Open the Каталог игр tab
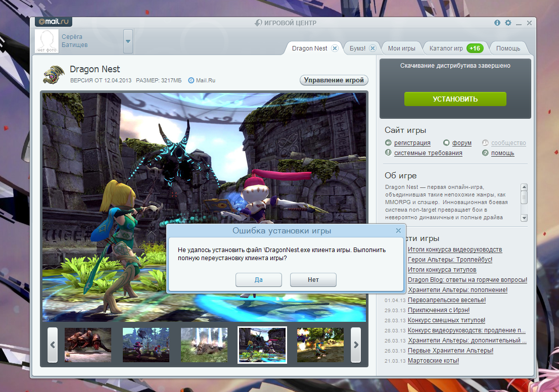The width and height of the screenshot is (559, 392). pos(446,48)
